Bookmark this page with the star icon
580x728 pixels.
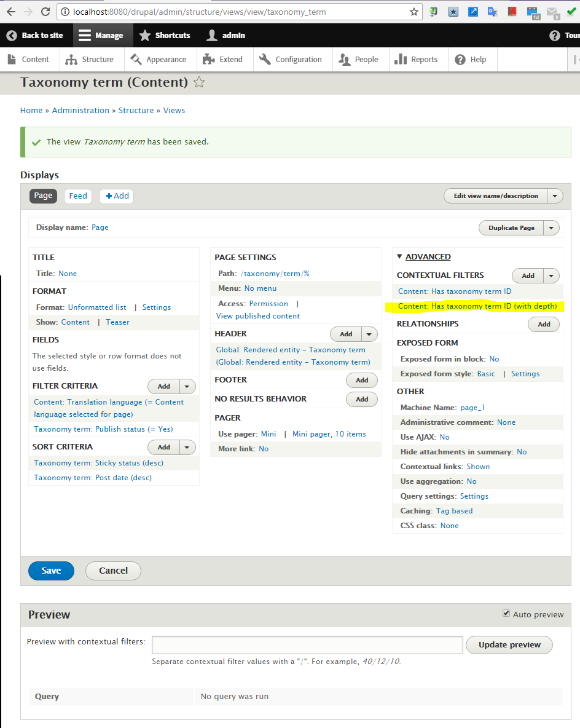[x=414, y=11]
